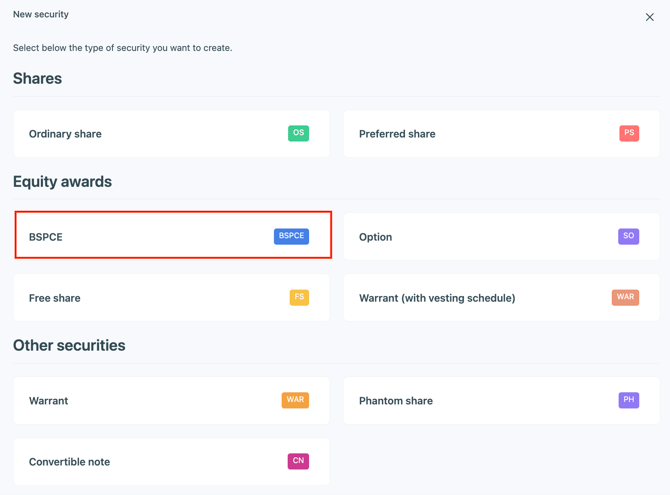670x495 pixels.
Task: Select the BSPCE equity award card
Action: pyautogui.click(x=150, y=237)
